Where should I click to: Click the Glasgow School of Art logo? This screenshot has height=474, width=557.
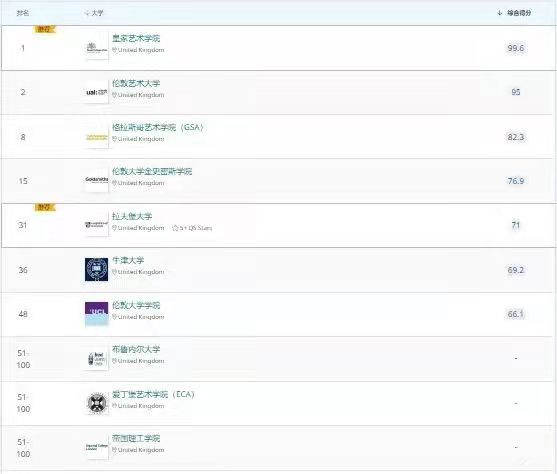point(97,137)
